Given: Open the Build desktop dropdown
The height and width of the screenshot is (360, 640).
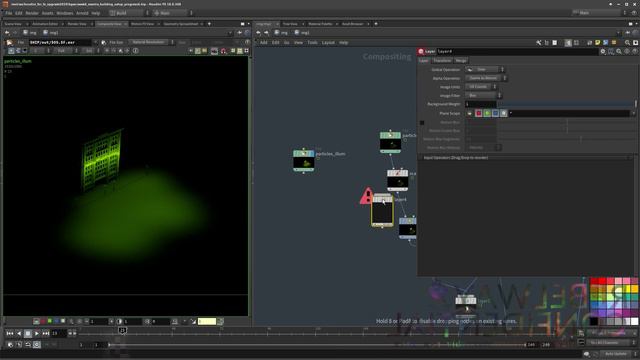Looking at the screenshot, I should pos(129,13).
